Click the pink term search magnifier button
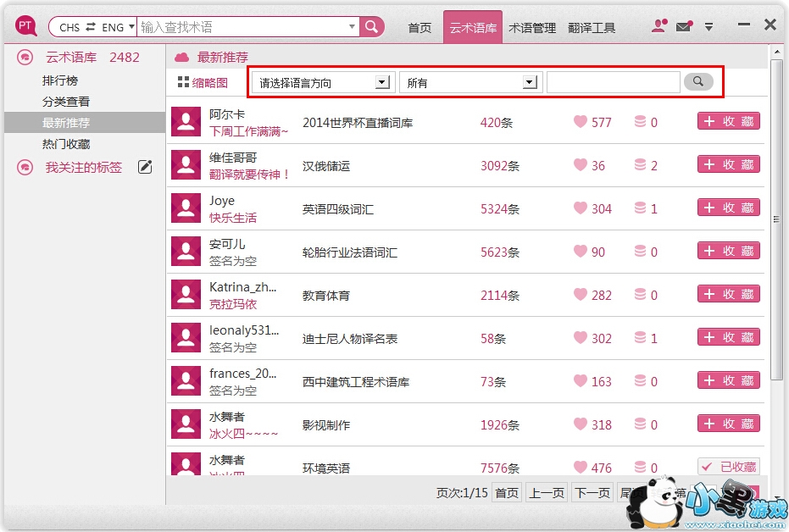 pyautogui.click(x=372, y=26)
